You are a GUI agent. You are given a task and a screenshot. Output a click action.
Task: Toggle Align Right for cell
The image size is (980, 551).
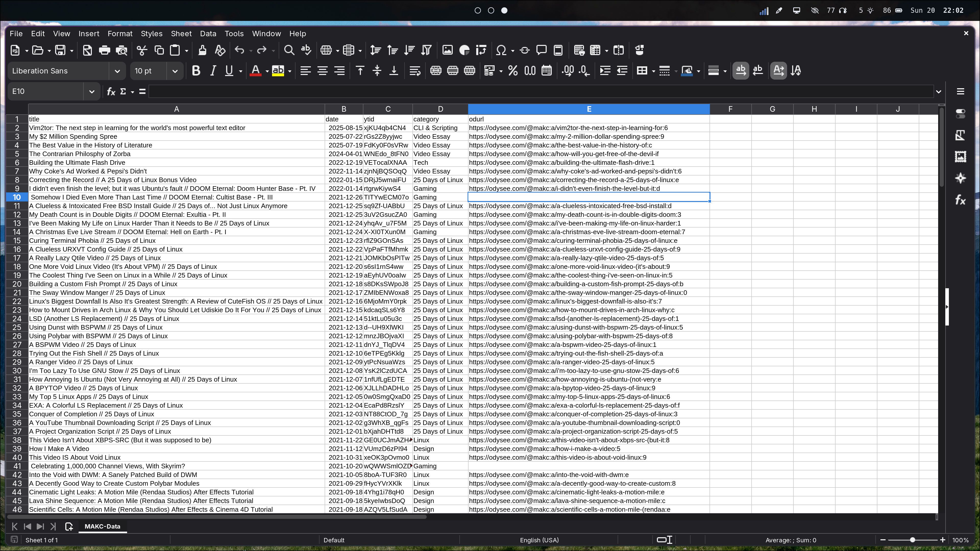339,71
